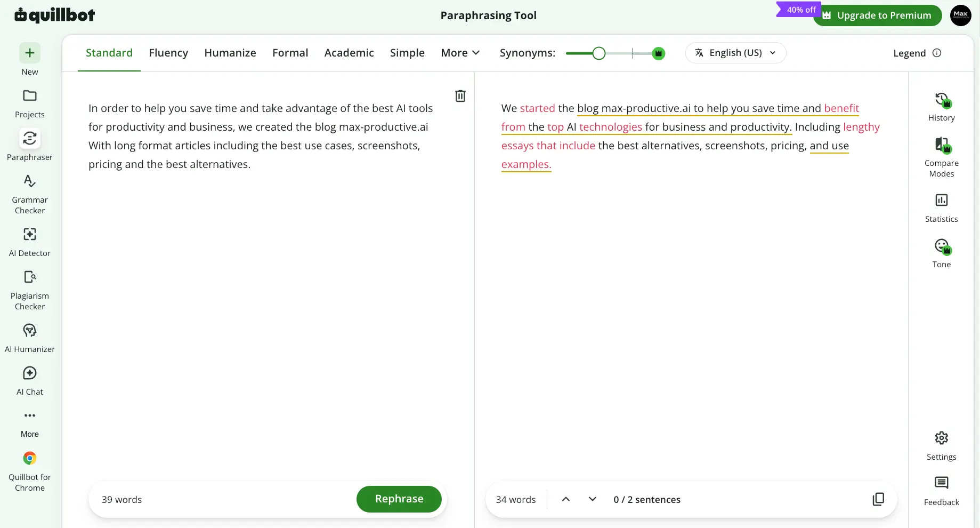Create a New document with plus icon
Screen dimensions: 980x528
(x=30, y=53)
